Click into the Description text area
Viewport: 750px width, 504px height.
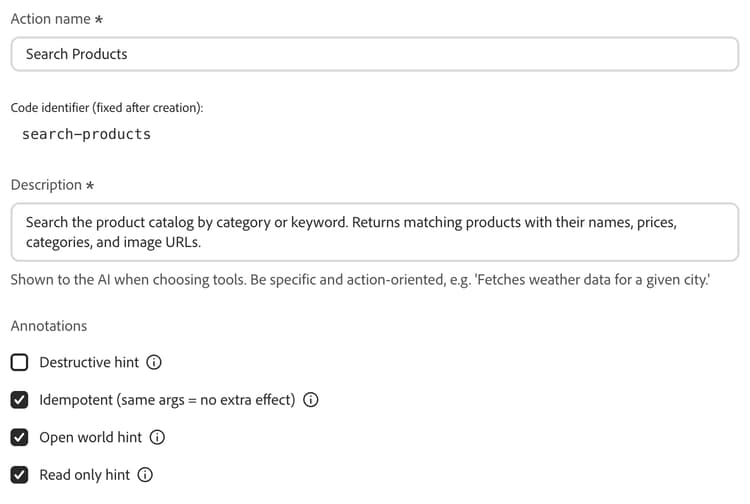pos(375,232)
